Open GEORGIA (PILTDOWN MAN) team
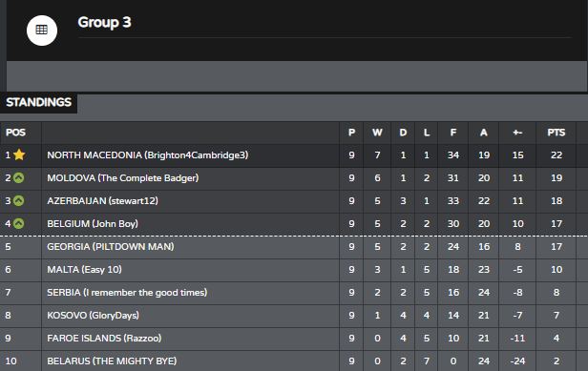 [111, 247]
